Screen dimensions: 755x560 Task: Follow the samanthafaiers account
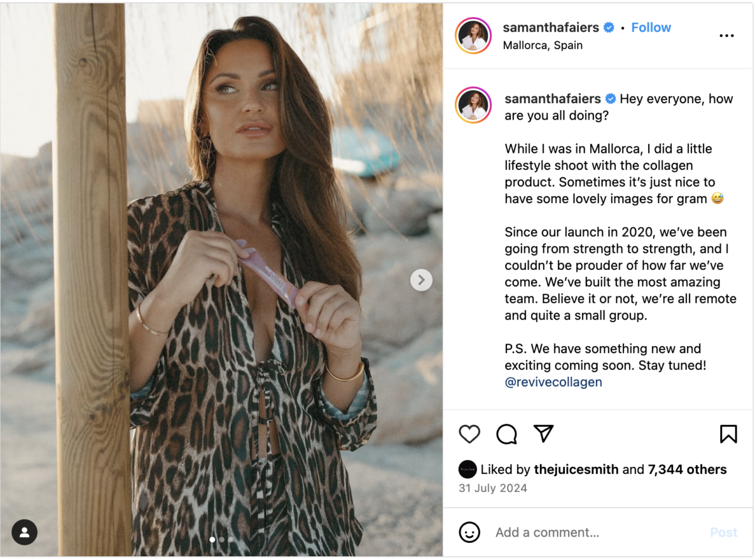(x=651, y=28)
